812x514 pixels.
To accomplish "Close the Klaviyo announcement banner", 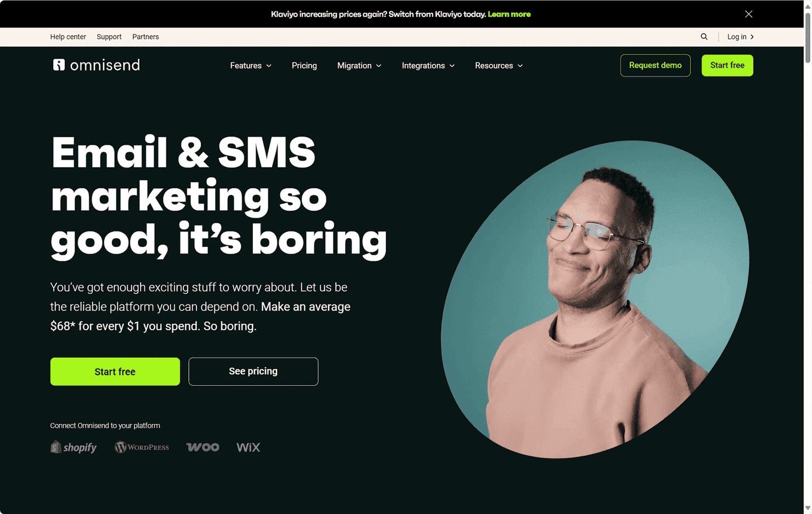I will 748,14.
